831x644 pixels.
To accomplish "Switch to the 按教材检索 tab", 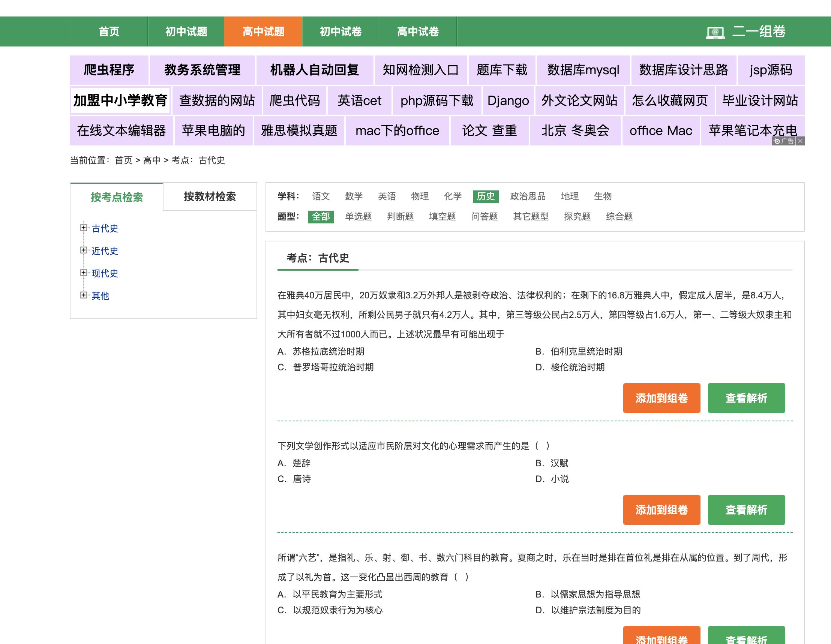I will [210, 196].
